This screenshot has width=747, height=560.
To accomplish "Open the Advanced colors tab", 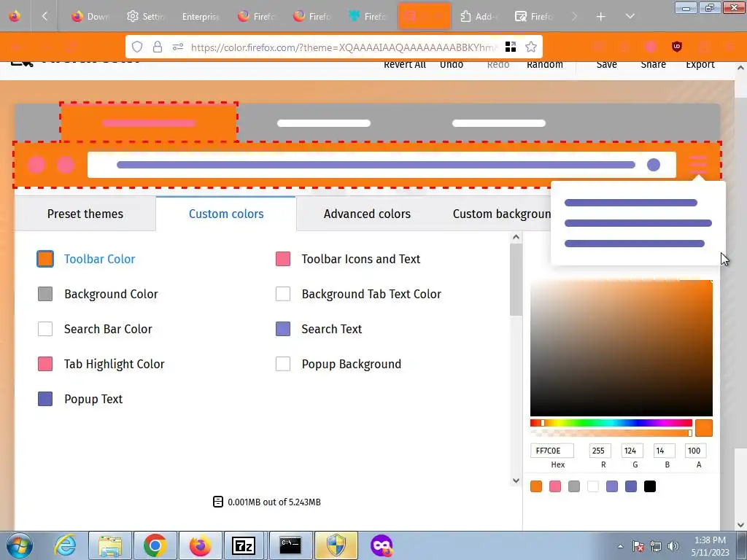I will pyautogui.click(x=367, y=214).
